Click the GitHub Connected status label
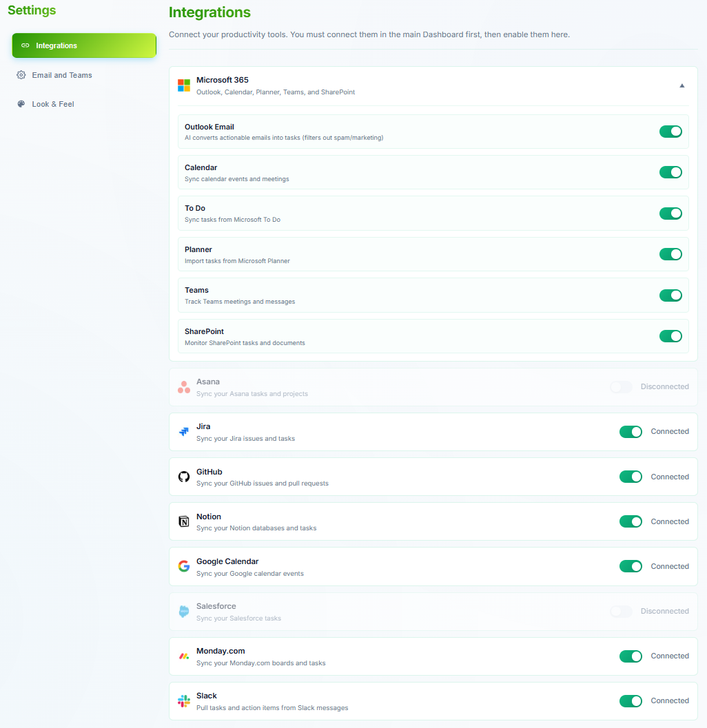707x728 pixels. click(x=670, y=477)
